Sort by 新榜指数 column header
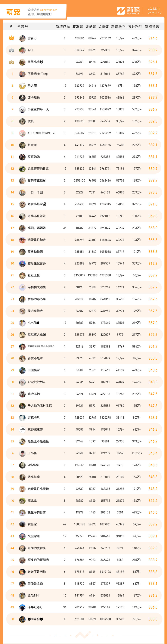 [152, 26]
